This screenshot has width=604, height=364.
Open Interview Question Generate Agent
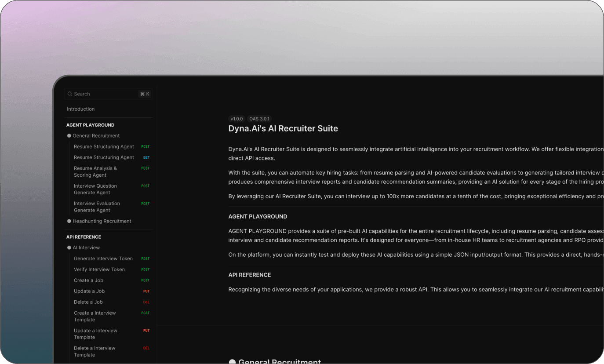pos(95,189)
